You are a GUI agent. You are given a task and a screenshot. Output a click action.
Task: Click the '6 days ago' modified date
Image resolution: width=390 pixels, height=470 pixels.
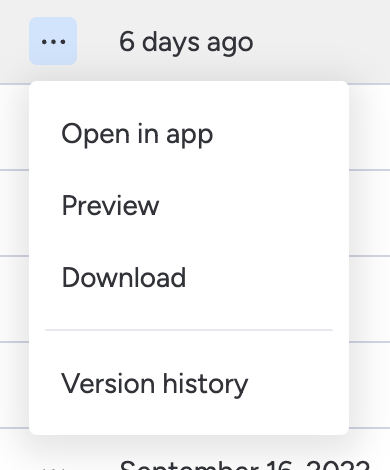coord(186,42)
